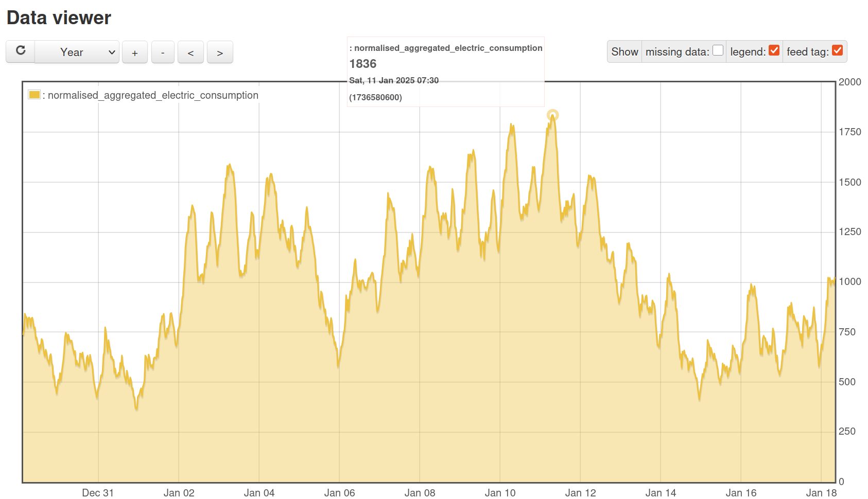Screen dimensions: 868x499
Task: Click the Show label button
Action: [x=624, y=52]
